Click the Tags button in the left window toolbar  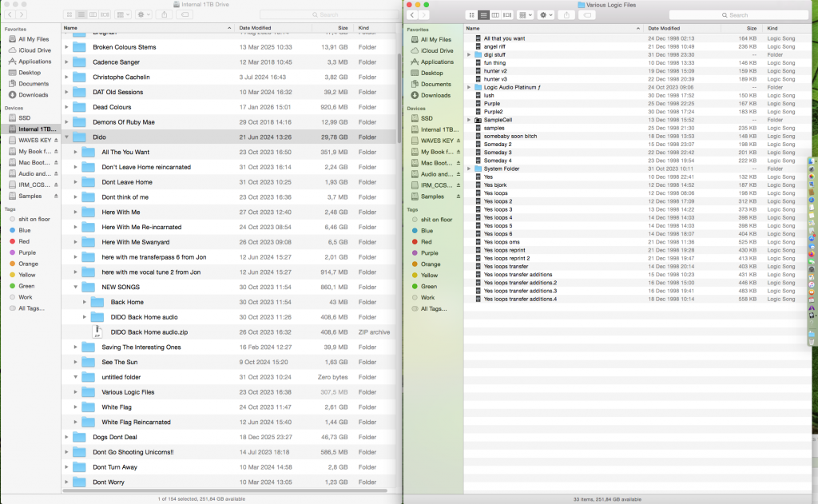point(185,15)
